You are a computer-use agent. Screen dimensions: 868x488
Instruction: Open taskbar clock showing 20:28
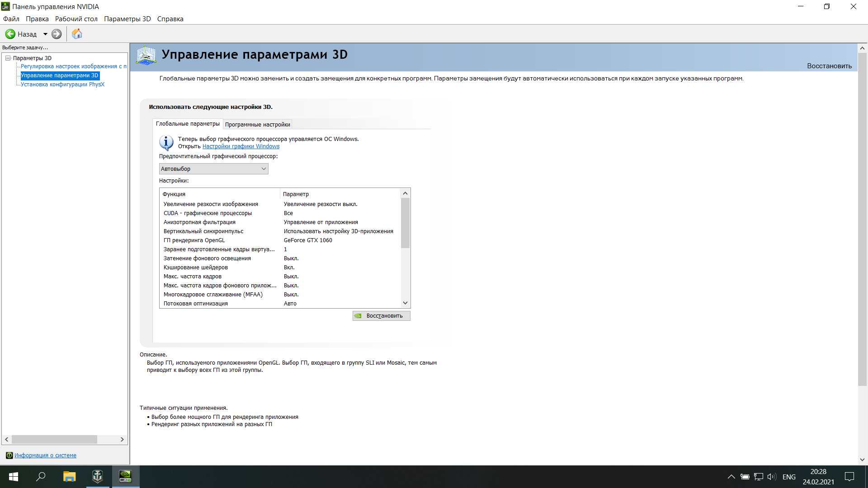click(818, 477)
